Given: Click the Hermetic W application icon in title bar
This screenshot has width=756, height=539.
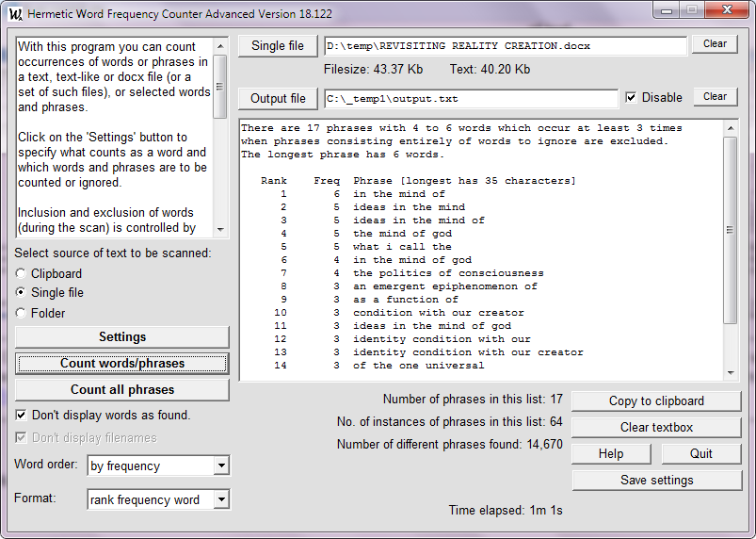Looking at the screenshot, I should [15, 14].
